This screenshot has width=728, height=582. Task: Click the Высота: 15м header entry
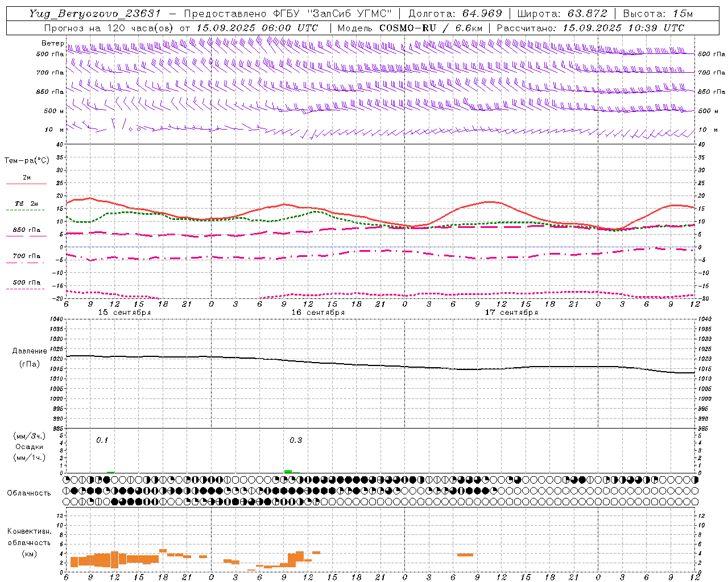pos(658,14)
